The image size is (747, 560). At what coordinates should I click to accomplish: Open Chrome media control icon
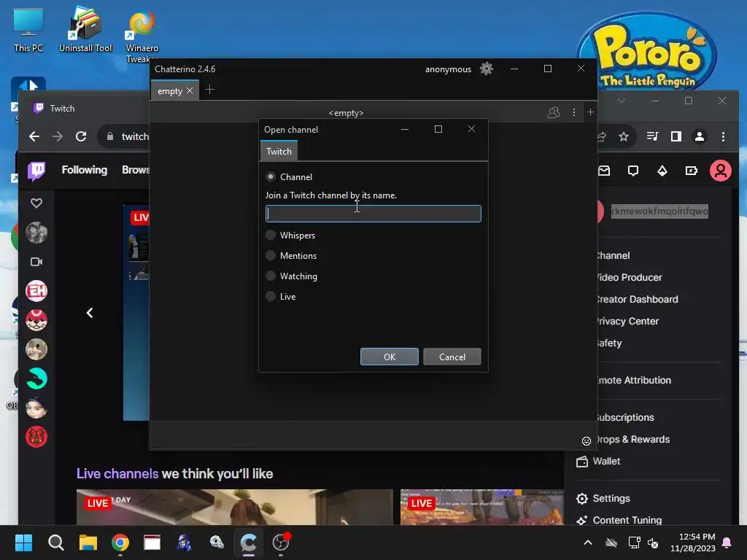point(652,136)
